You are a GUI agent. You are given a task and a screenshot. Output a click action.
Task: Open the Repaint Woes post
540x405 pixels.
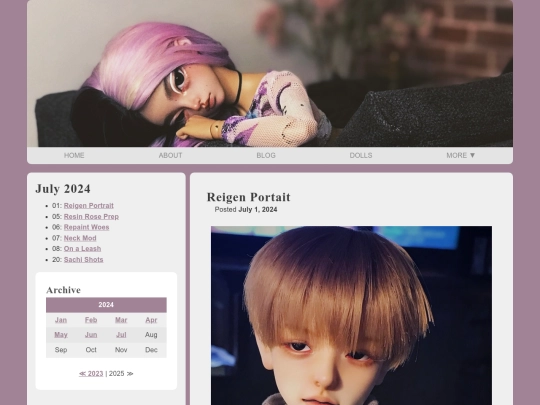coord(86,227)
